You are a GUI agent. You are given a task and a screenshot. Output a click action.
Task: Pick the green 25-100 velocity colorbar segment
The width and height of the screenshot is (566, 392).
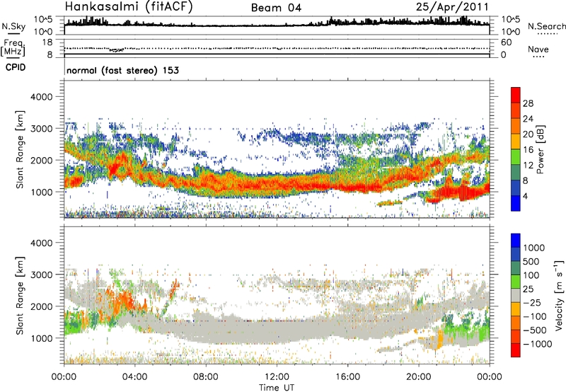tap(516, 282)
